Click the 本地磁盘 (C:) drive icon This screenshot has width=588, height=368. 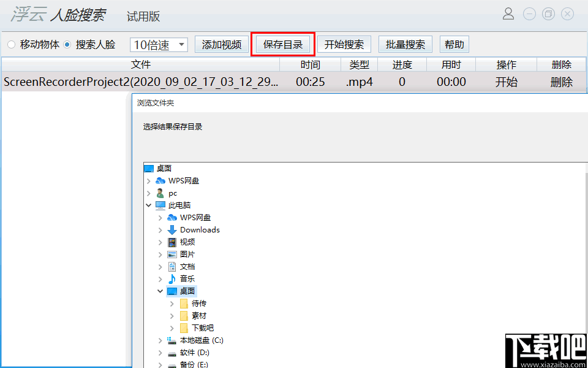click(x=172, y=340)
